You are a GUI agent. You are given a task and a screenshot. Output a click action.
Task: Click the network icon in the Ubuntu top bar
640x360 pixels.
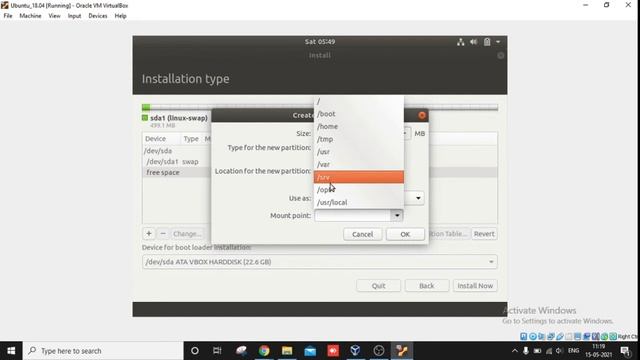[x=460, y=42]
